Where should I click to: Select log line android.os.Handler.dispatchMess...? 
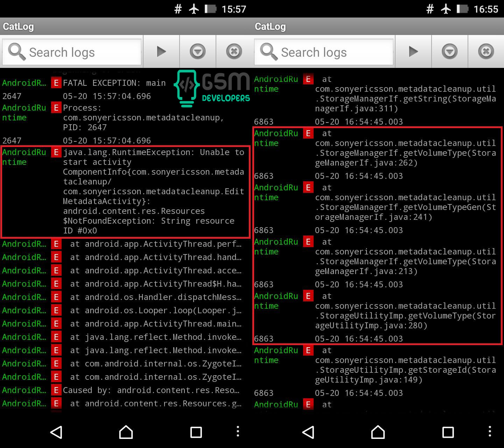[x=126, y=297]
